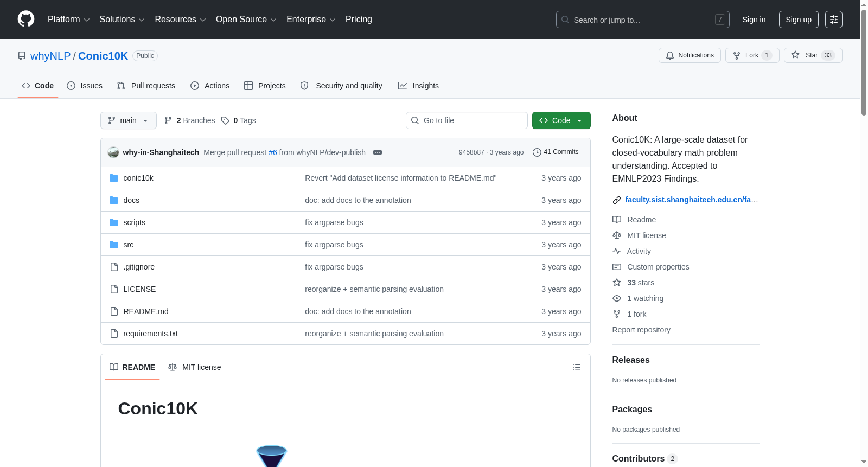Open the conic10k folder icon
The width and height of the screenshot is (868, 467).
point(114,178)
